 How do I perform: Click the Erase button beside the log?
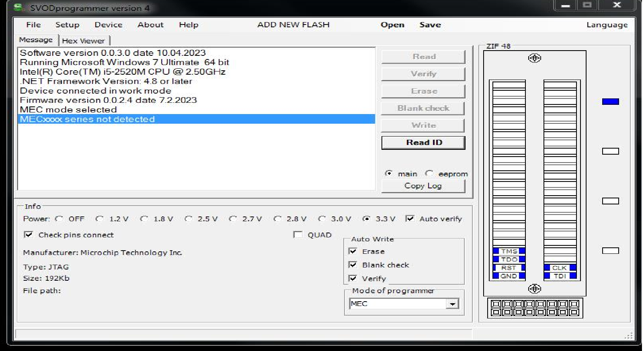424,91
